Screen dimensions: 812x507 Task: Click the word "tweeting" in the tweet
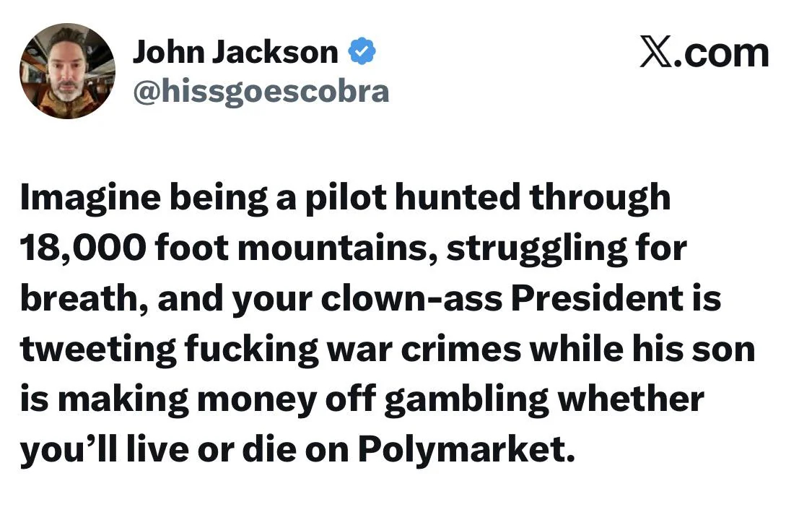click(95, 349)
